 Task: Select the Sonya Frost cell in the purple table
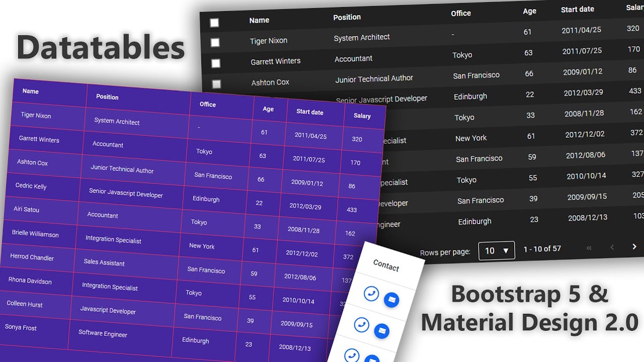21,327
